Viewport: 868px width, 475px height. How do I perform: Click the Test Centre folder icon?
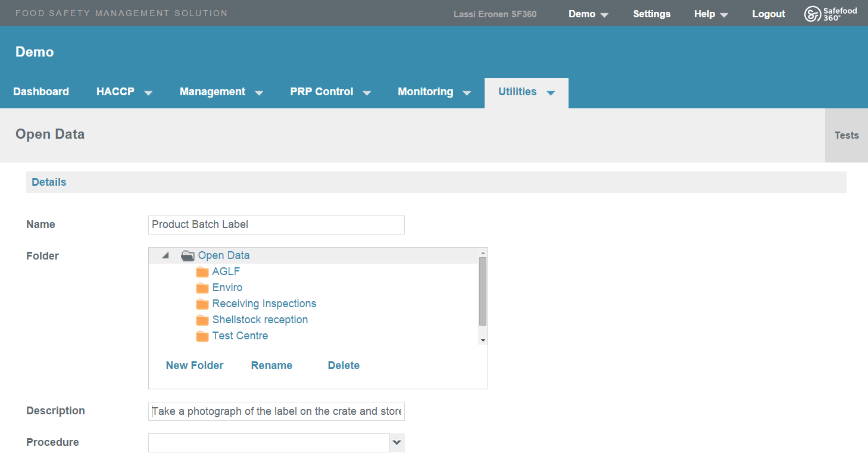pos(202,336)
